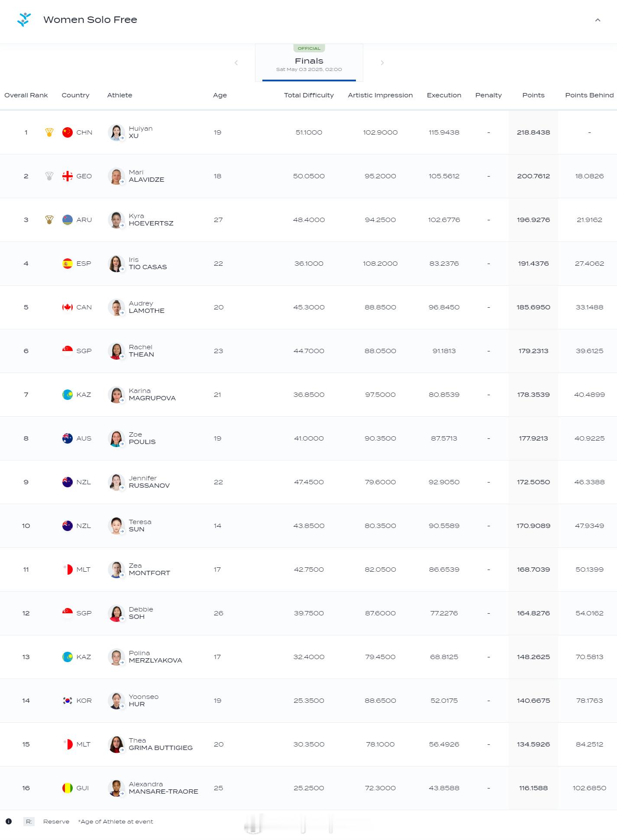Go to previous round with left chevron
Screen dimensions: 617x840
pos(236,63)
